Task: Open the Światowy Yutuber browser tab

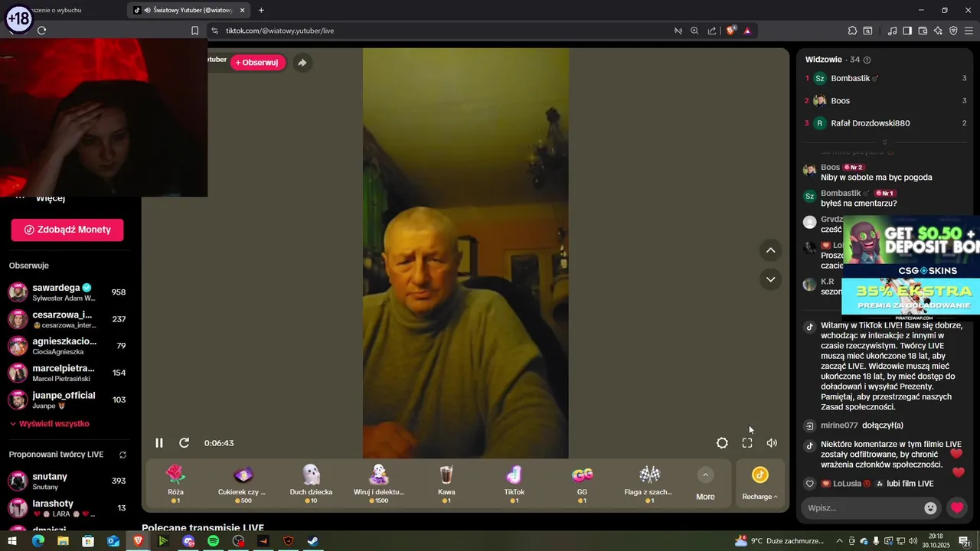Action: click(188, 11)
